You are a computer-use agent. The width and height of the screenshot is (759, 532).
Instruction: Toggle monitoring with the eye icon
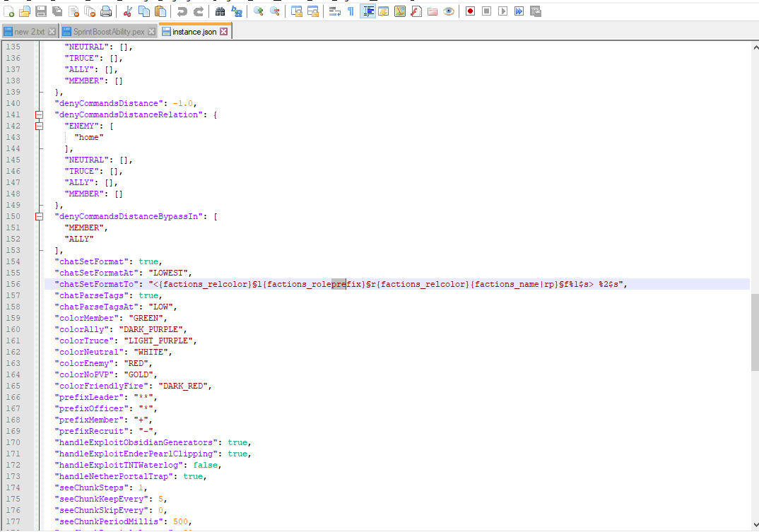pyautogui.click(x=449, y=11)
